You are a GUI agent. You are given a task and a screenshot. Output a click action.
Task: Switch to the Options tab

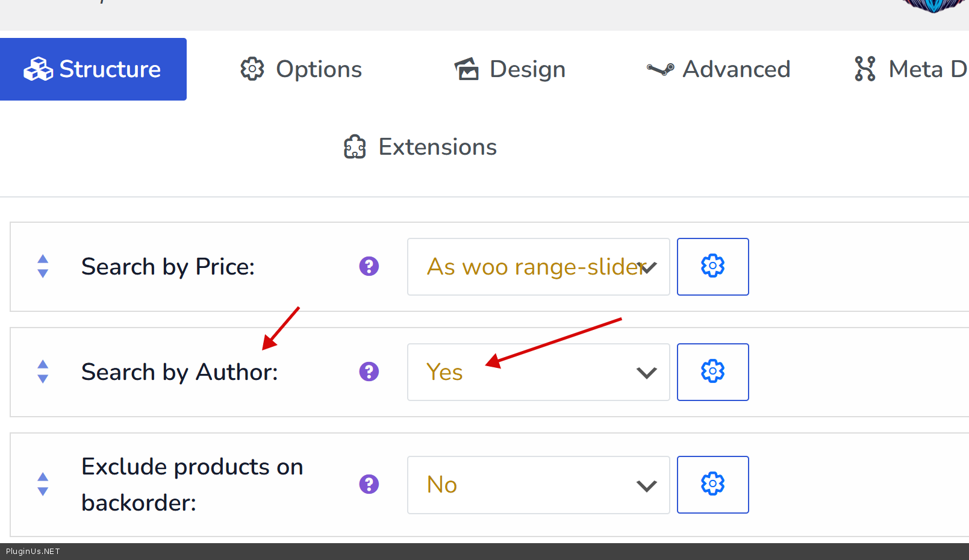tap(301, 69)
